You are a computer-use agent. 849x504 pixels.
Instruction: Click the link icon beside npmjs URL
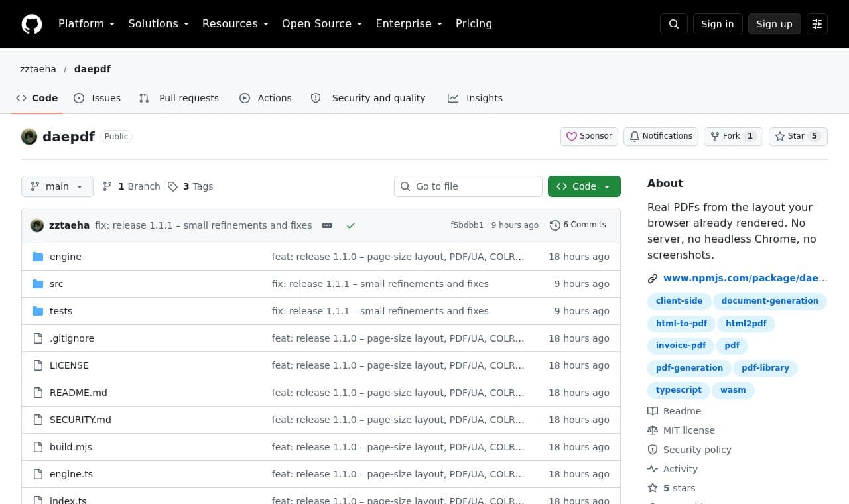653,279
